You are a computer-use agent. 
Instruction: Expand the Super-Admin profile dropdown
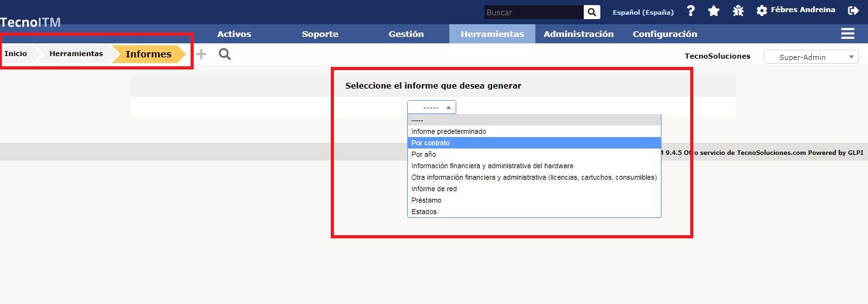point(811,57)
